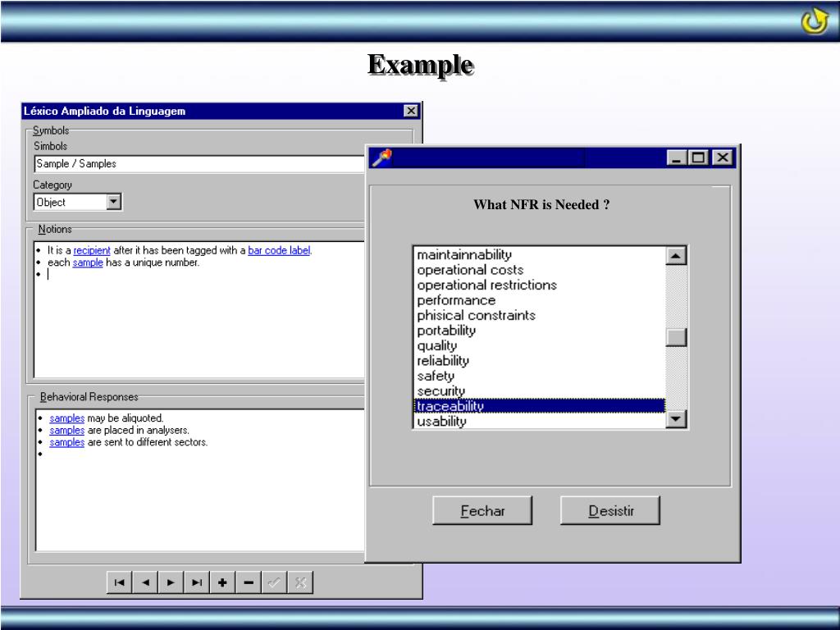840x630 pixels.
Task: Close the NFR dialog window
Action: [723, 157]
